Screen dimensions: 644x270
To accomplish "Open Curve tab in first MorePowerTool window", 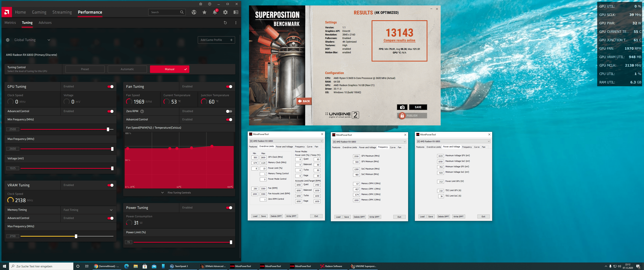I will [x=309, y=146].
